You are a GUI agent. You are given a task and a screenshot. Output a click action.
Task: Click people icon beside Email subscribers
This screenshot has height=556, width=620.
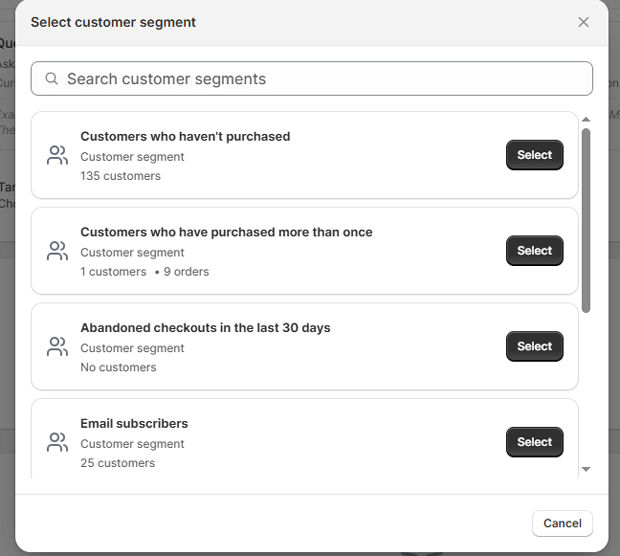tap(57, 442)
